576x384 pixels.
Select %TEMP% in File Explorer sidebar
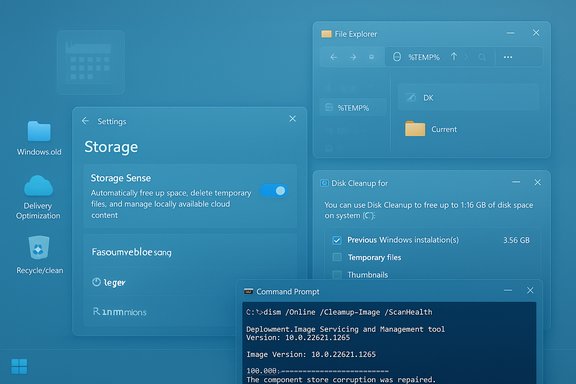click(353, 108)
